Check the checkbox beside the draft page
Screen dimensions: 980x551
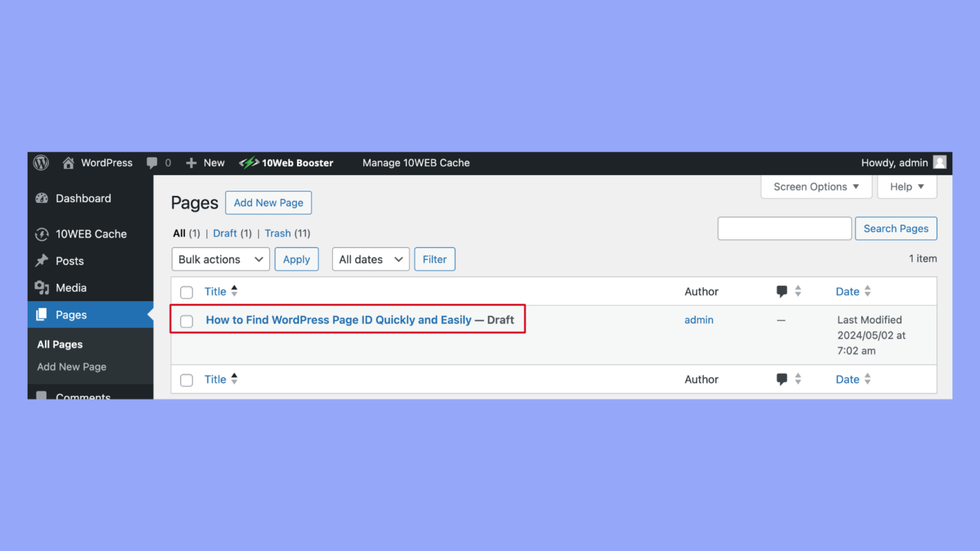(186, 321)
